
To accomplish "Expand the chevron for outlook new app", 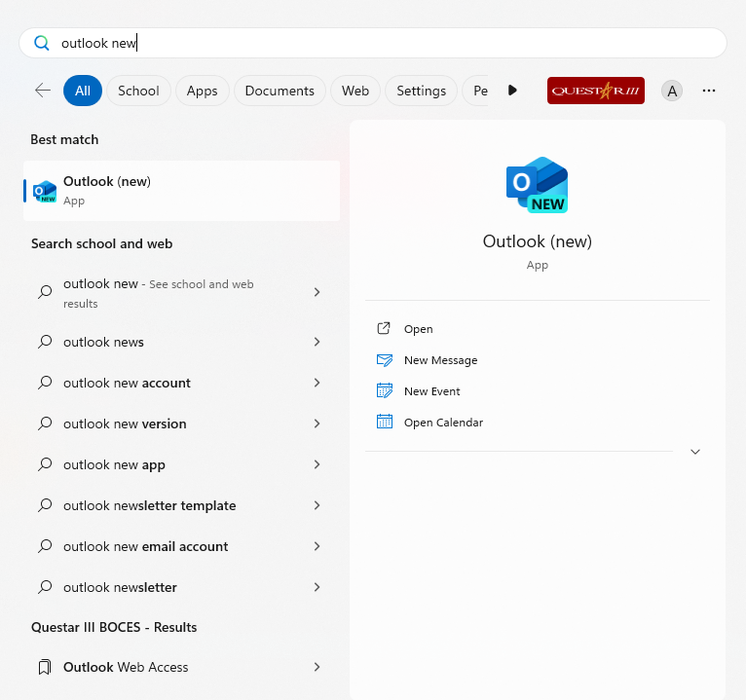I will (317, 464).
